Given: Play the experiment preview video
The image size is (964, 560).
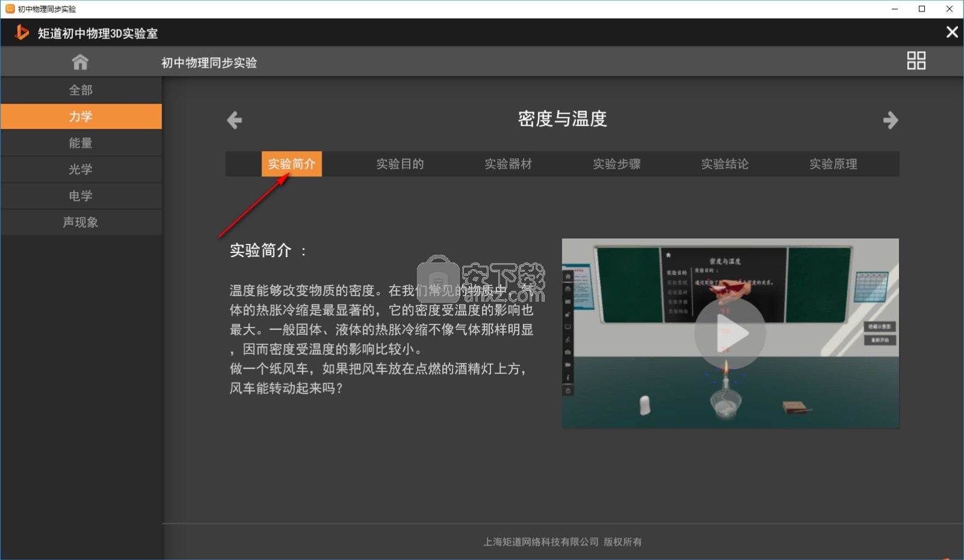Looking at the screenshot, I should pos(730,334).
